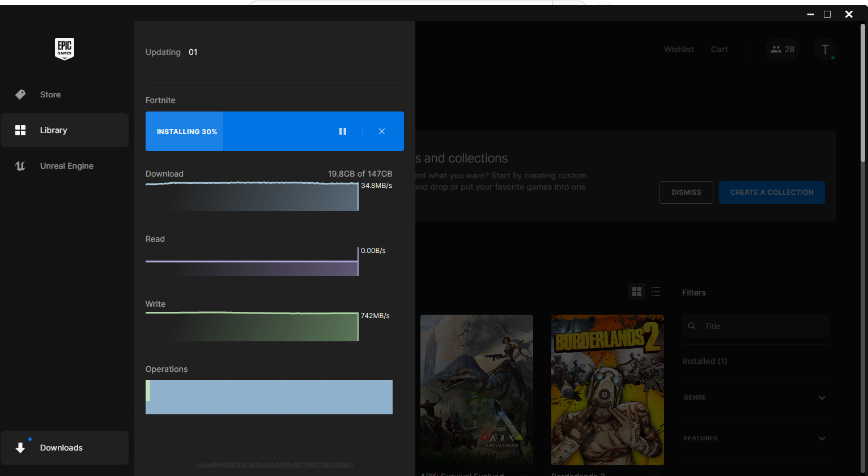The width and height of the screenshot is (868, 476).
Task: Open the Unreal Engine section
Action: point(66,166)
